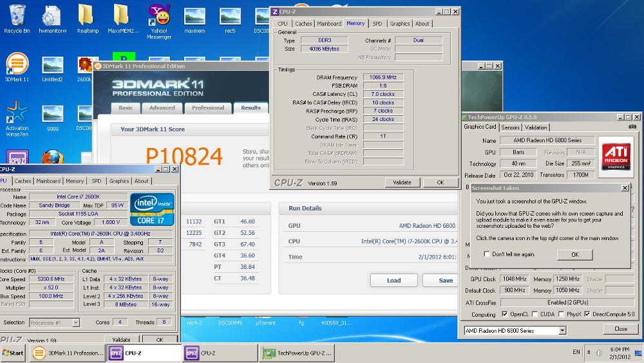The width and height of the screenshot is (644, 363).
Task: Open Untitled2 image icon on desktop
Action: [x=53, y=68]
